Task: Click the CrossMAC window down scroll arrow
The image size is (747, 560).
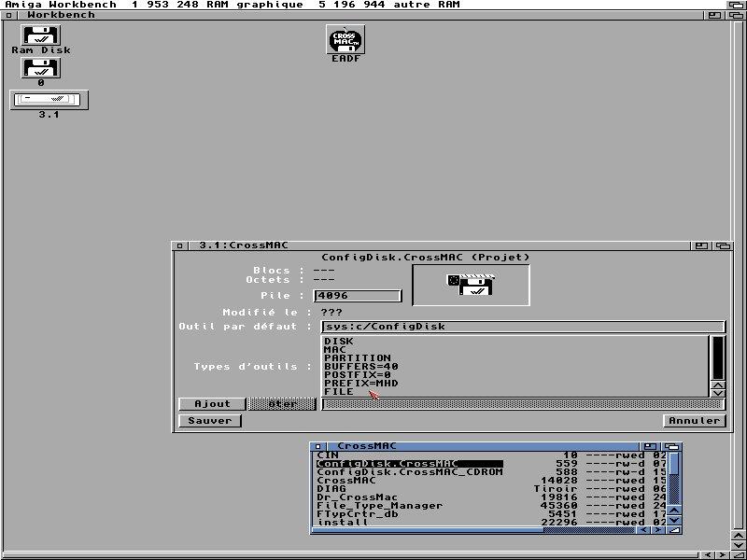Action: pos(674,521)
